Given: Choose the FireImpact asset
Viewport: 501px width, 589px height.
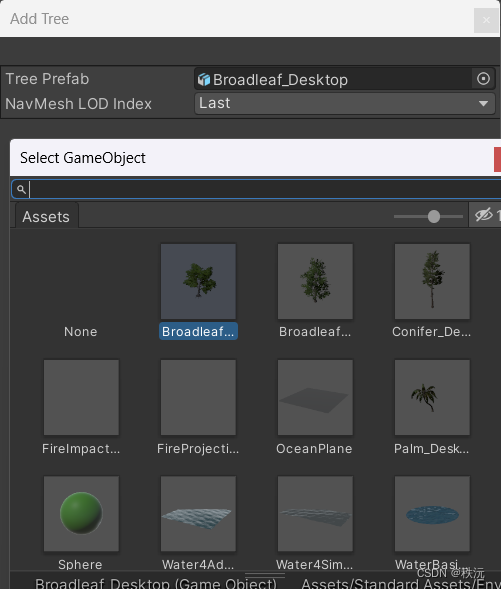Looking at the screenshot, I should [81, 397].
